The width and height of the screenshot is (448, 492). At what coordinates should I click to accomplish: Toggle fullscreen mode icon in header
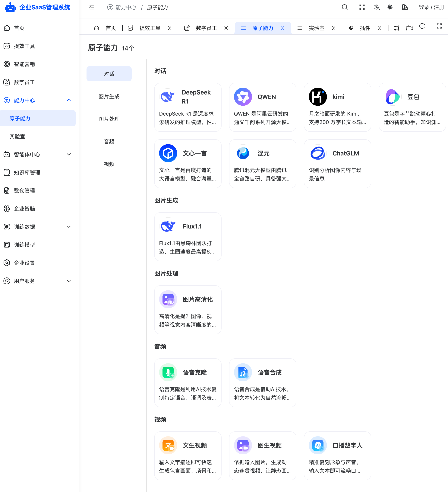[x=362, y=7]
